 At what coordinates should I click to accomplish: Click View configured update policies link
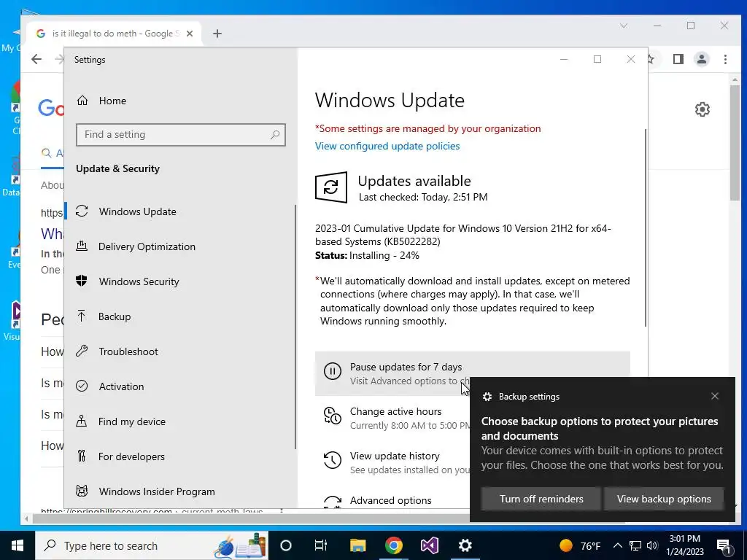point(387,146)
